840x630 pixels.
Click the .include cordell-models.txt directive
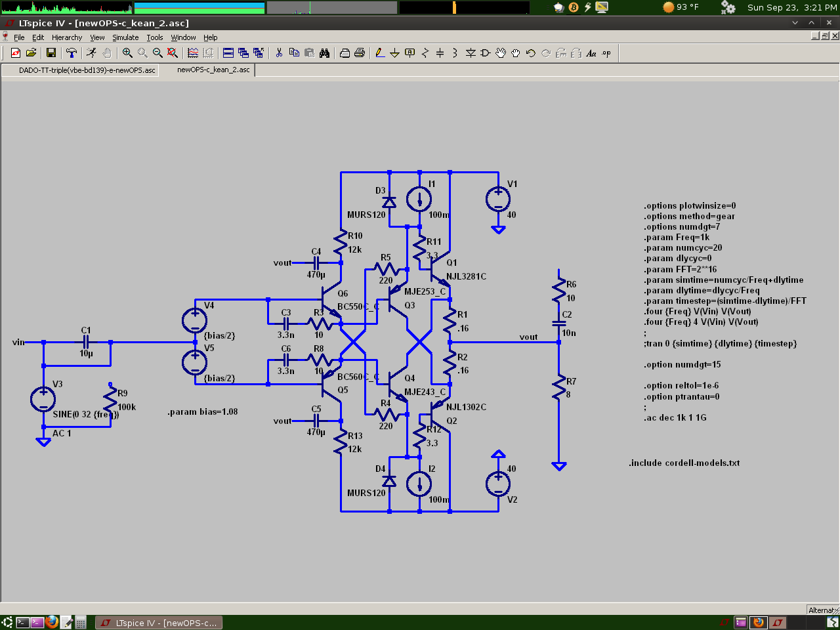click(x=684, y=463)
